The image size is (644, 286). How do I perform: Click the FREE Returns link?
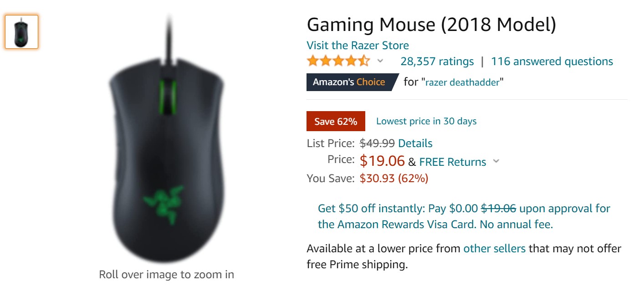[x=452, y=162]
